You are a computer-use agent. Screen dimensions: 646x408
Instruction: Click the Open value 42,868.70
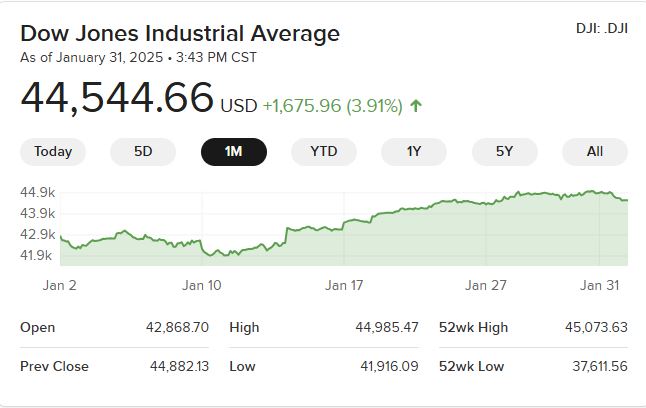tap(178, 327)
